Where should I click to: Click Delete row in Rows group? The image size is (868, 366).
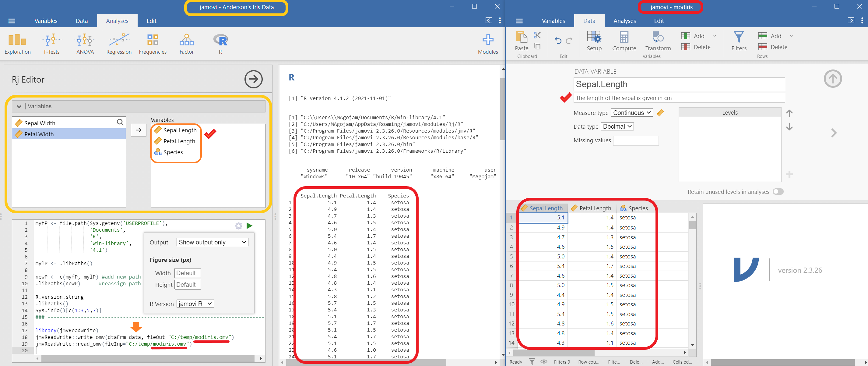pyautogui.click(x=773, y=47)
